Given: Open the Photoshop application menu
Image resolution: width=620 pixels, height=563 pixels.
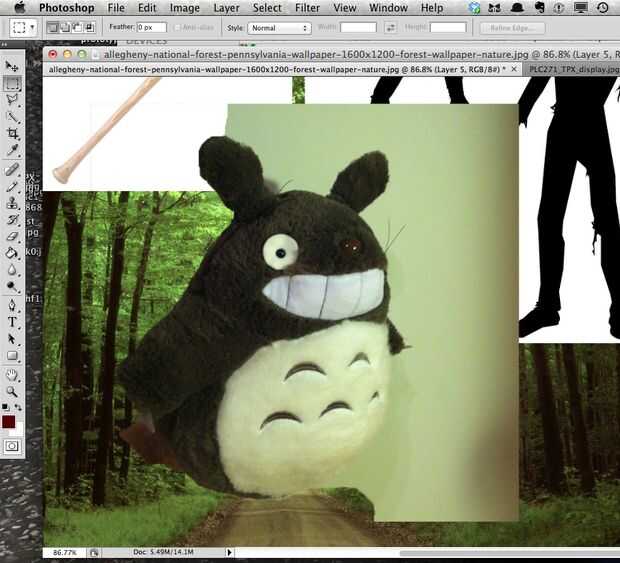Looking at the screenshot, I should [x=66, y=8].
